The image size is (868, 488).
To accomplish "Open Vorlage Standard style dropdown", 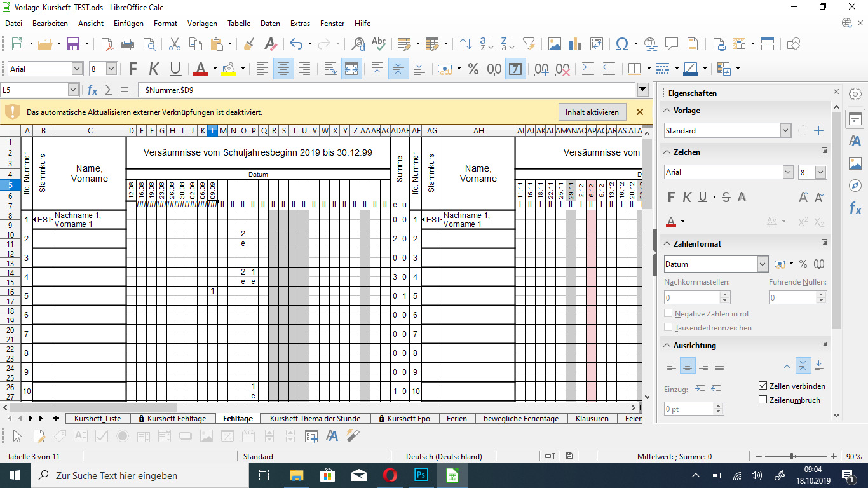I will pos(785,130).
